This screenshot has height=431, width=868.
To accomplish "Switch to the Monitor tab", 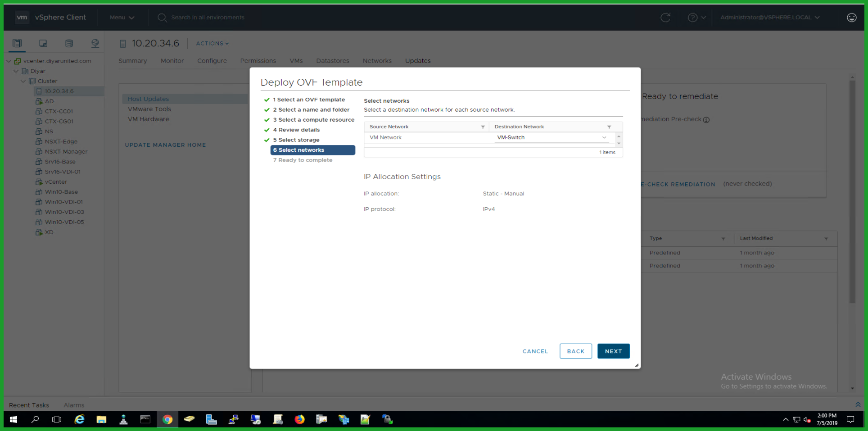I will coord(172,61).
